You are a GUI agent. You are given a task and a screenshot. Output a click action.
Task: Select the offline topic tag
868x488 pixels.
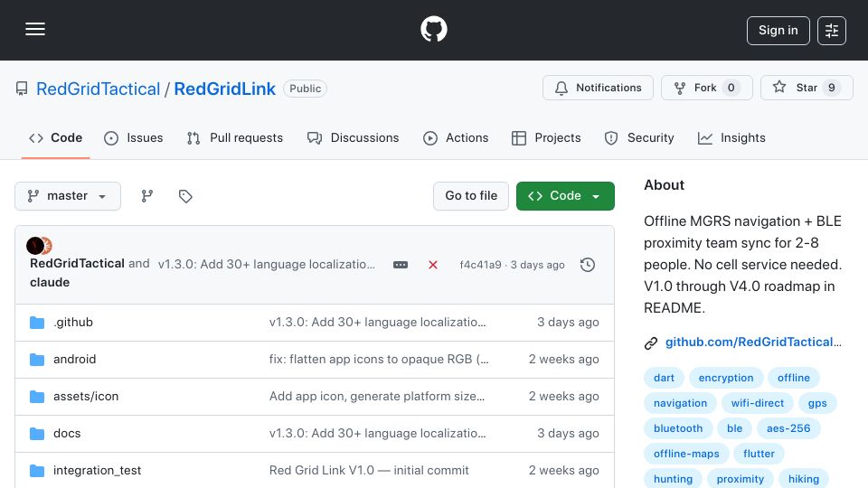(793, 378)
